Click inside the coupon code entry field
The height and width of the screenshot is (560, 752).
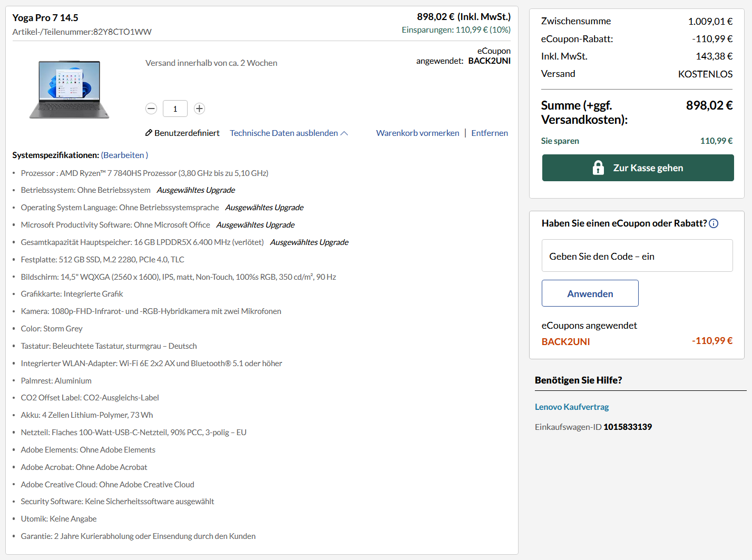[x=637, y=256]
